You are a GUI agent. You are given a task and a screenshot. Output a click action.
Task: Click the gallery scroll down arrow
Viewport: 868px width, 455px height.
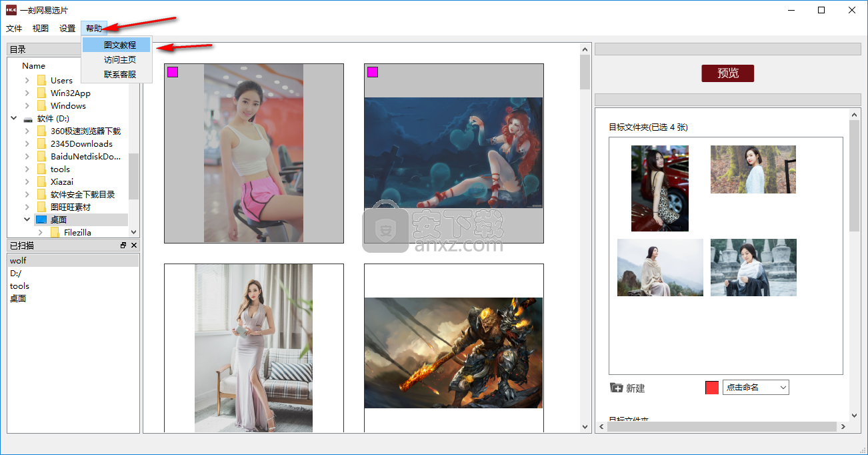(x=585, y=427)
